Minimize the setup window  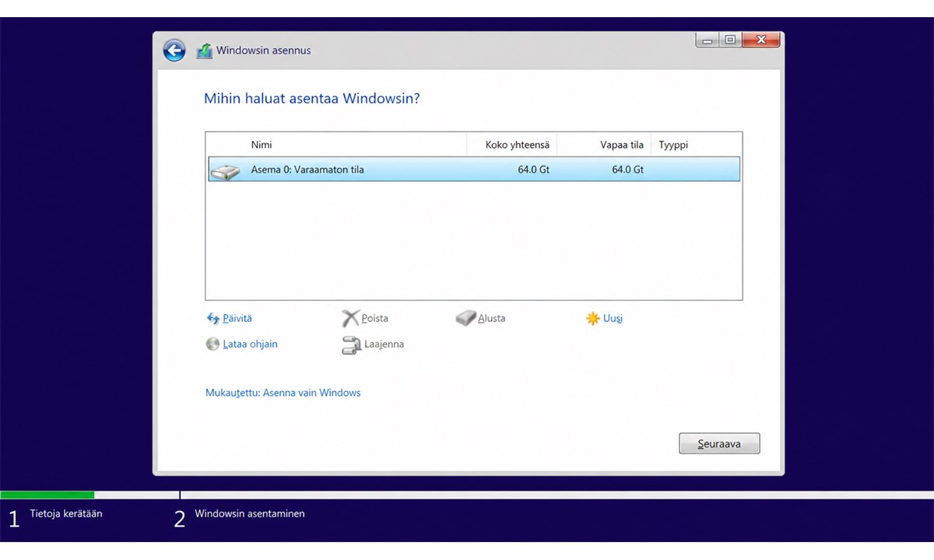pos(707,40)
